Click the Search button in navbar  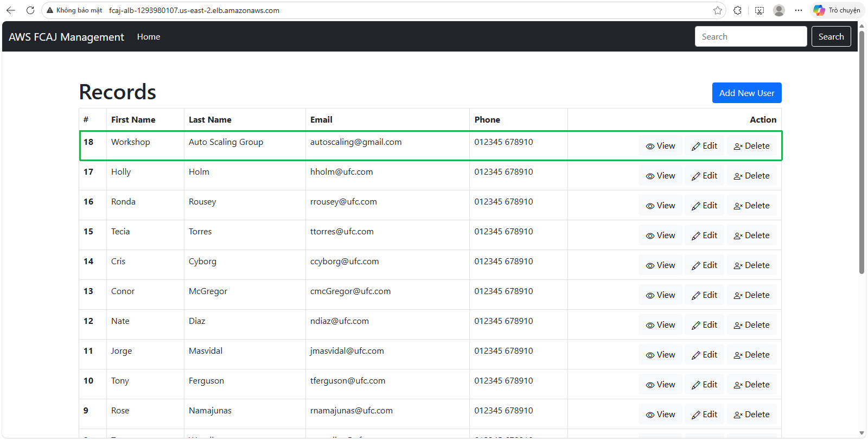click(831, 36)
